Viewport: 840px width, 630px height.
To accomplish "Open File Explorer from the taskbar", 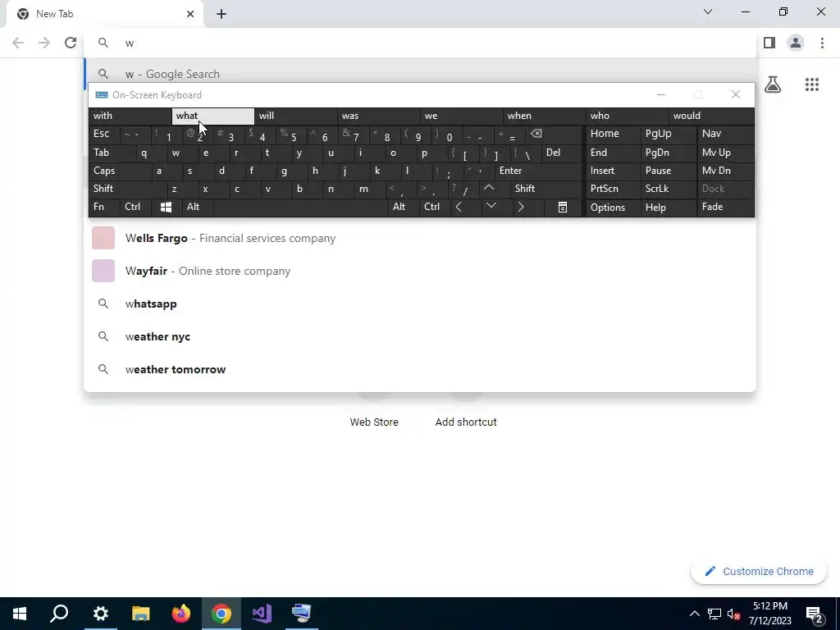I will (140, 614).
